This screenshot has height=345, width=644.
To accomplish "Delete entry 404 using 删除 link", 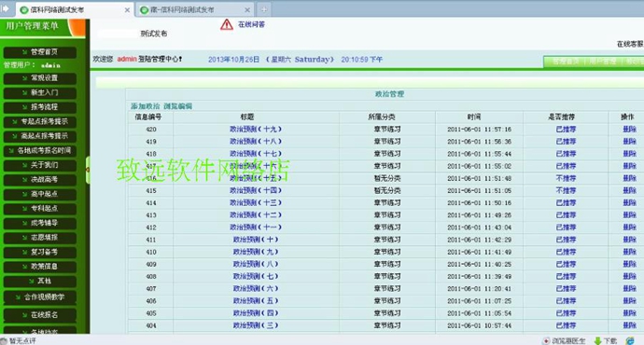I will pyautogui.click(x=629, y=325).
